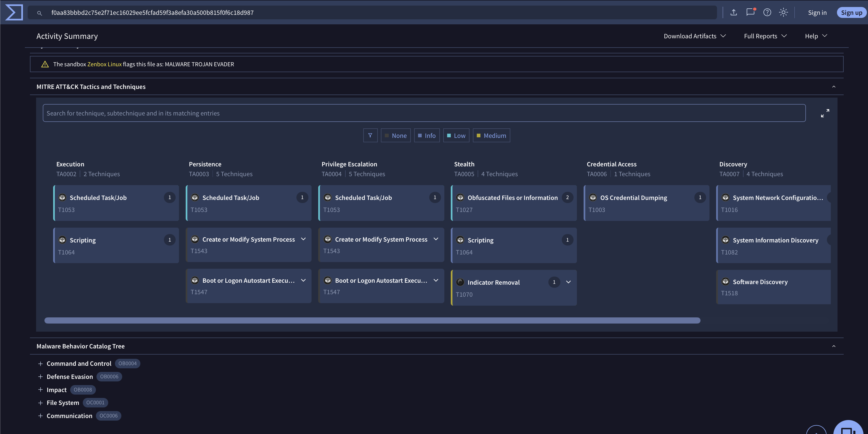Expand Impact tree node
868x434 pixels.
point(41,390)
